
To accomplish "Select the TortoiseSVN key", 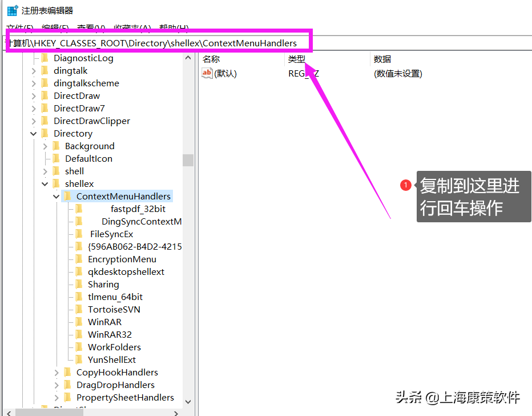I will pos(114,309).
